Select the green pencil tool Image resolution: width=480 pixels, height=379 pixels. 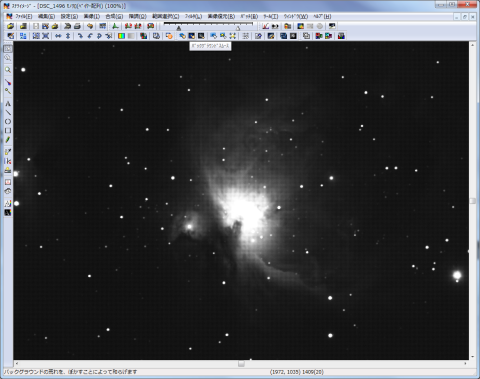(8, 140)
